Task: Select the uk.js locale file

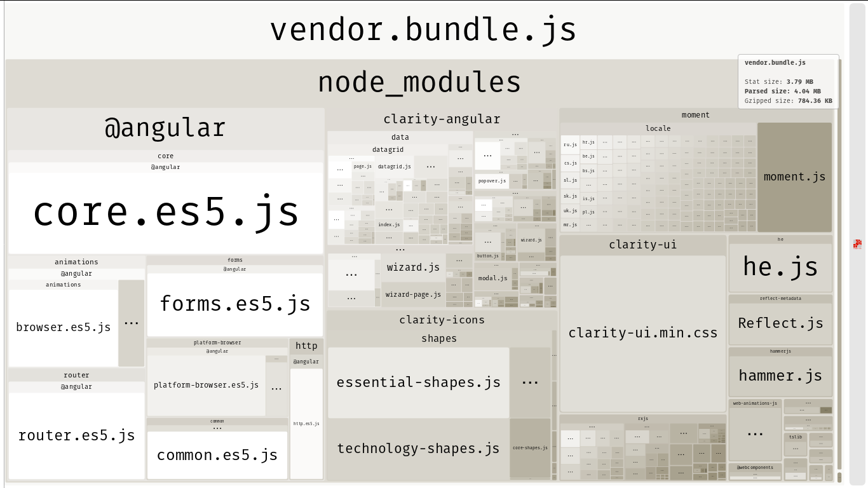Action: coord(570,211)
